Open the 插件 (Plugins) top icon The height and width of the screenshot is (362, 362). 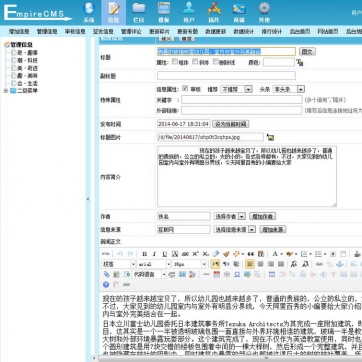214,12
